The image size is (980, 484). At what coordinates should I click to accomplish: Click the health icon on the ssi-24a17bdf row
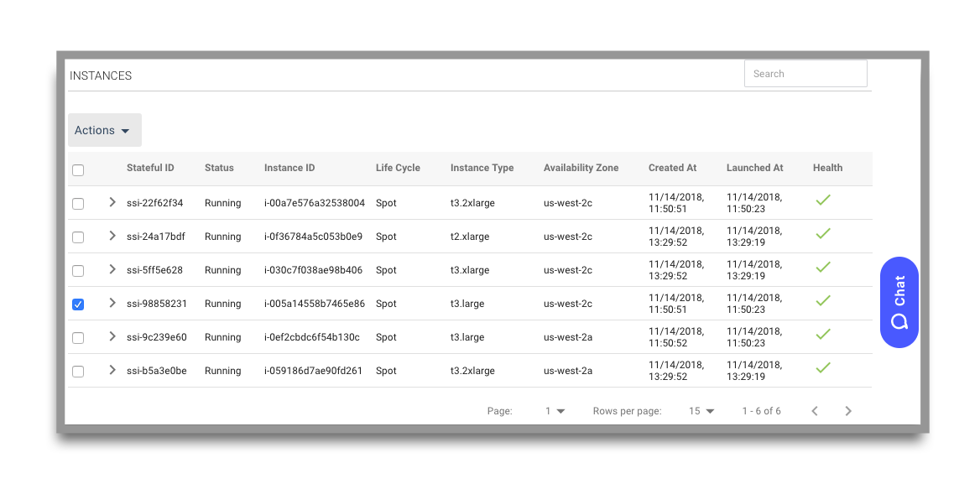point(823,233)
